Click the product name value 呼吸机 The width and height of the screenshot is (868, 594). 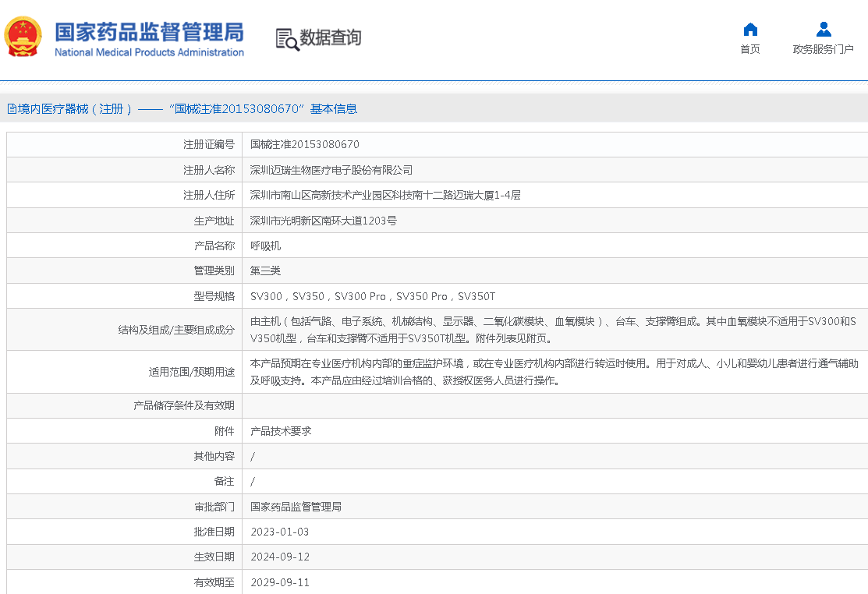click(265, 246)
